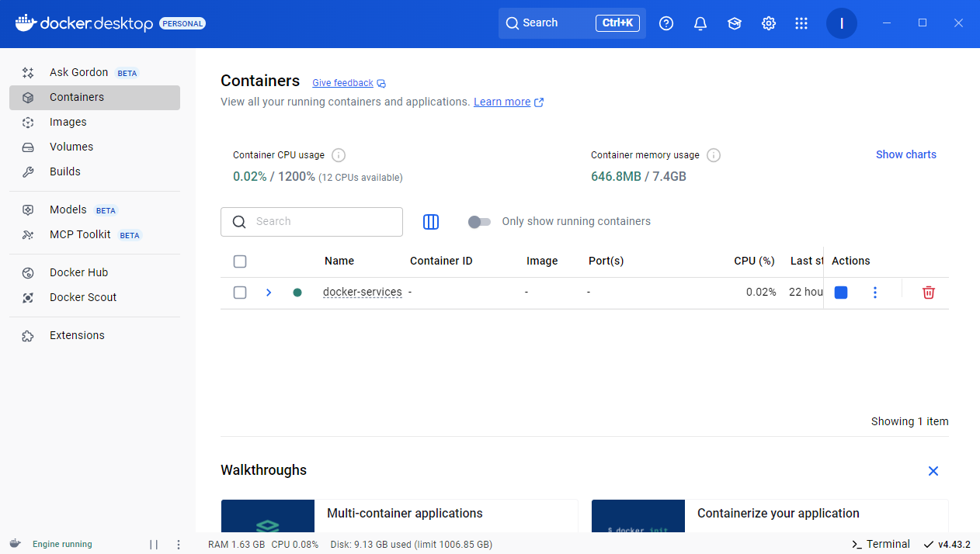Customize visible table columns
Viewport: 980px width, 554px height.
(431, 222)
